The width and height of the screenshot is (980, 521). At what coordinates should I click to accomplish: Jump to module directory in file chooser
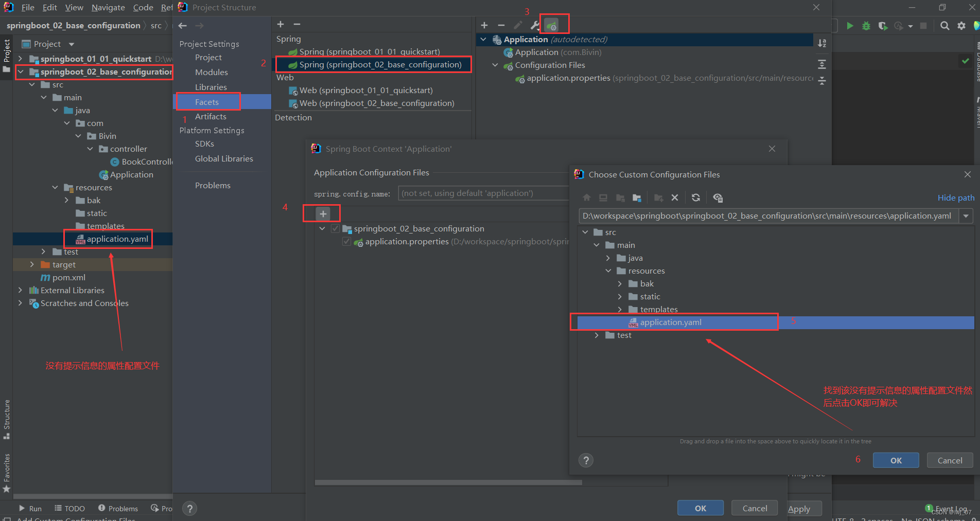[x=637, y=198]
